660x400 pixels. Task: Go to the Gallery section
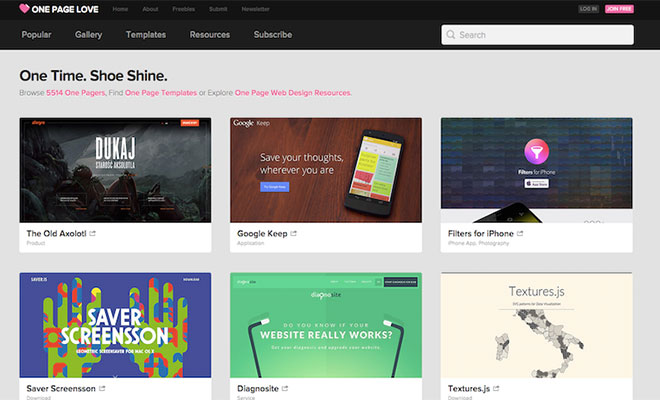click(88, 35)
